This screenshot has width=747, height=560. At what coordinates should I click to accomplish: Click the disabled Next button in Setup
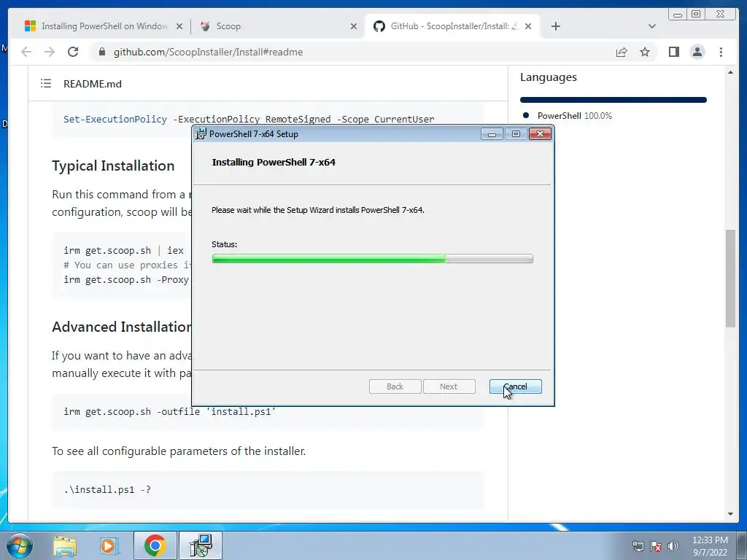449,386
